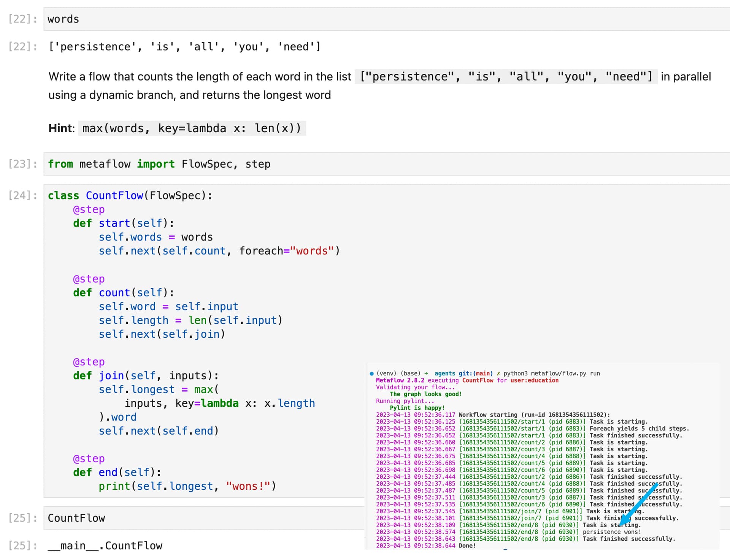Click the [25] input prompt label
730x560 pixels.
click(x=23, y=518)
